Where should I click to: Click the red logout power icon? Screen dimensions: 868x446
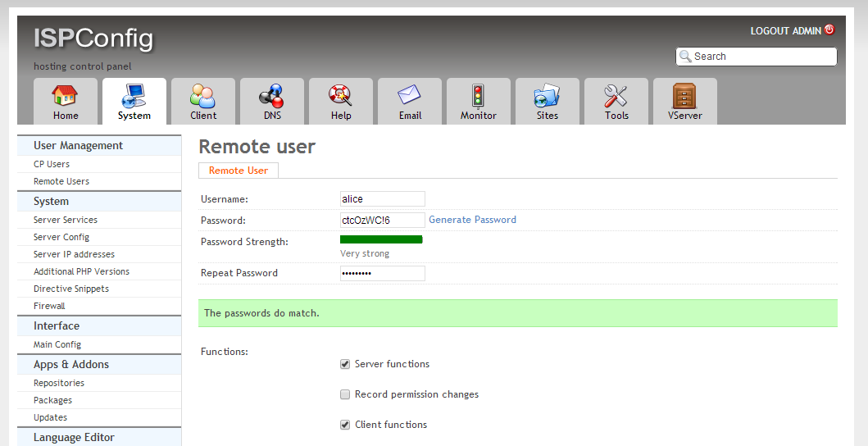tap(829, 30)
